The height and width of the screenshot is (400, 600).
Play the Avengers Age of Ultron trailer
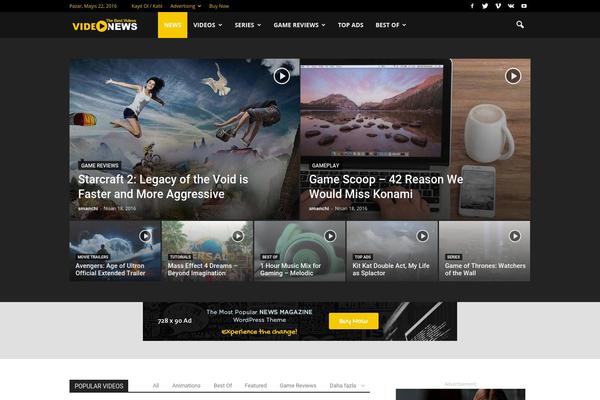pyautogui.click(x=145, y=236)
